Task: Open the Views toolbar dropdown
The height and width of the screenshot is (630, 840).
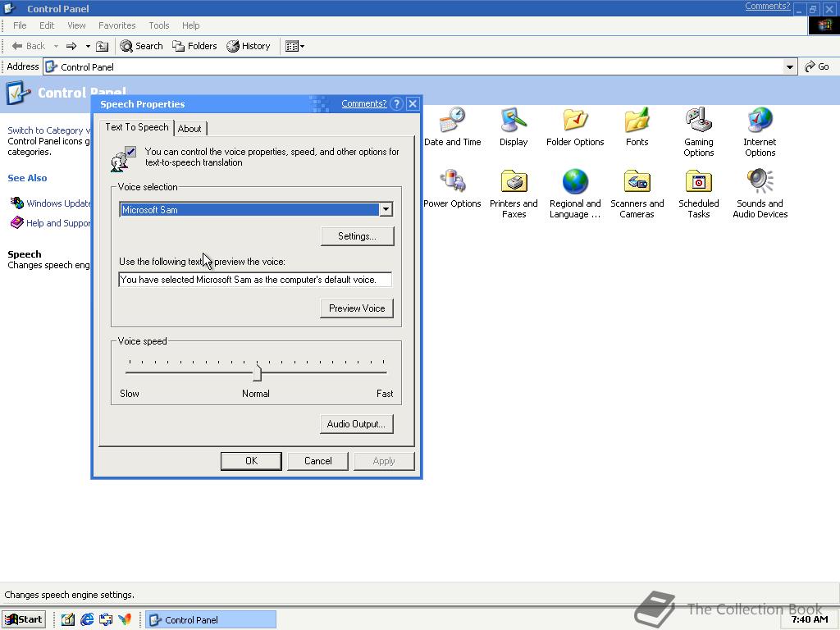Action: pyautogui.click(x=294, y=46)
